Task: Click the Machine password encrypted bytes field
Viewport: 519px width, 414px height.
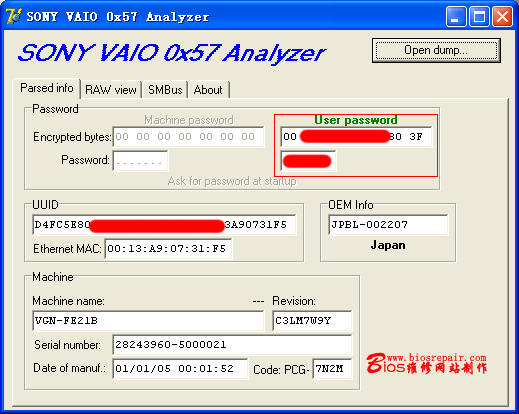Action: (x=188, y=137)
